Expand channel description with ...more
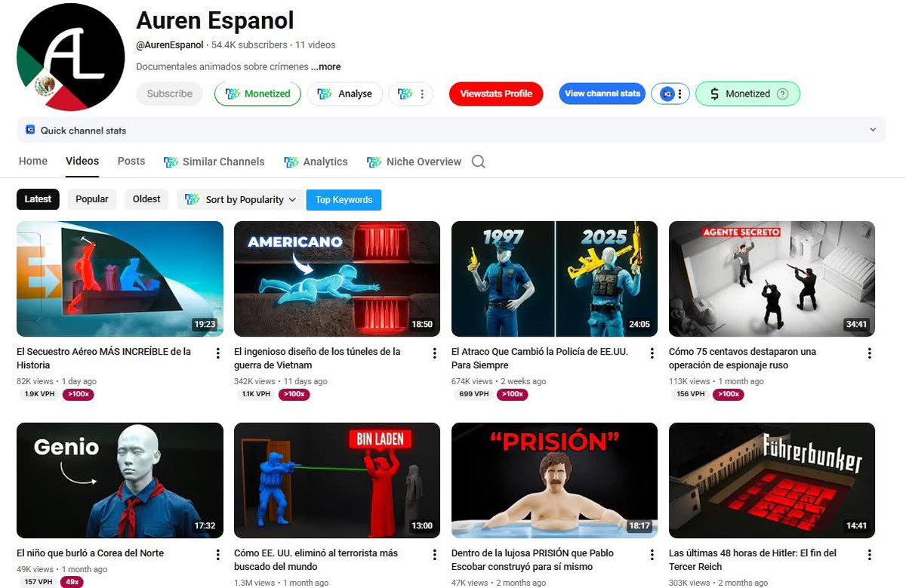Screen dimensions: 906x588 (x=325, y=66)
